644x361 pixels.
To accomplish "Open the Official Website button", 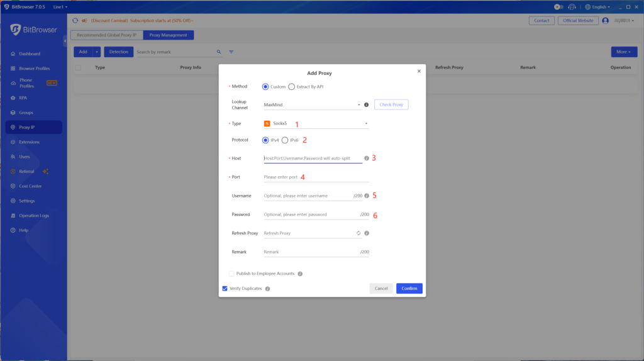I will [x=578, y=21].
